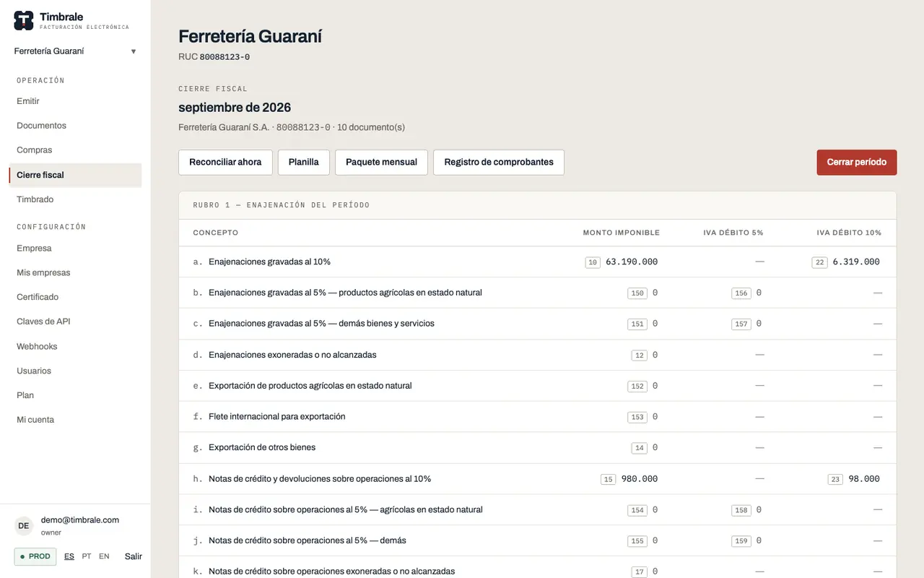The image size is (924, 578).
Task: Switch language to PT
Action: coord(87,556)
